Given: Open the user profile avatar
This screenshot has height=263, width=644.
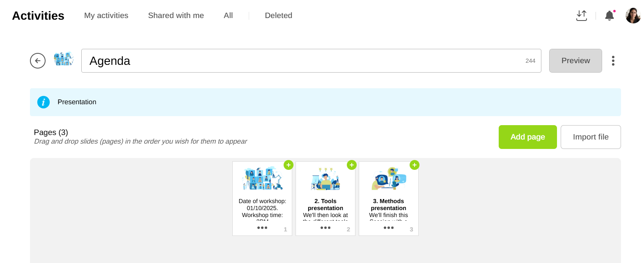Looking at the screenshot, I should 633,16.
